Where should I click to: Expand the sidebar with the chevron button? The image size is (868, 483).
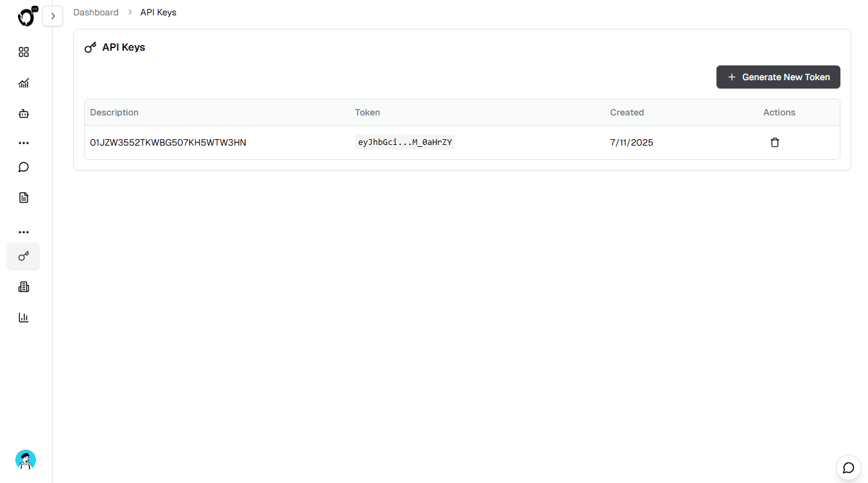click(53, 16)
